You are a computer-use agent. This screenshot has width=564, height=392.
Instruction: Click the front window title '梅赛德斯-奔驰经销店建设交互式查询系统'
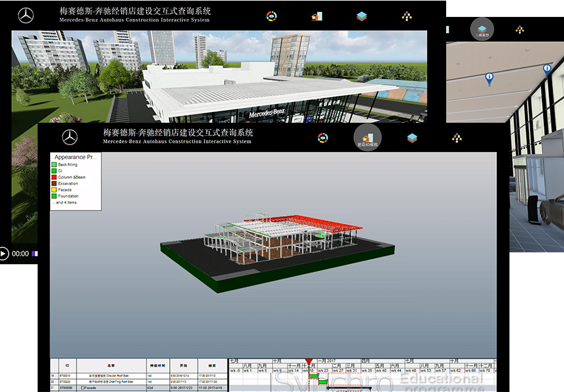[178, 133]
